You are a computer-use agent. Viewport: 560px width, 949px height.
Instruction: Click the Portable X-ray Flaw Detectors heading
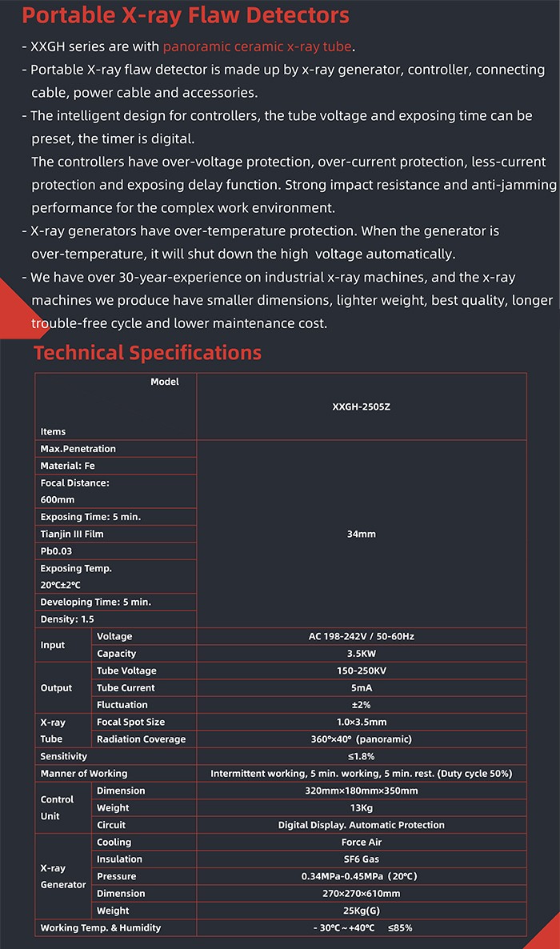pyautogui.click(x=186, y=16)
